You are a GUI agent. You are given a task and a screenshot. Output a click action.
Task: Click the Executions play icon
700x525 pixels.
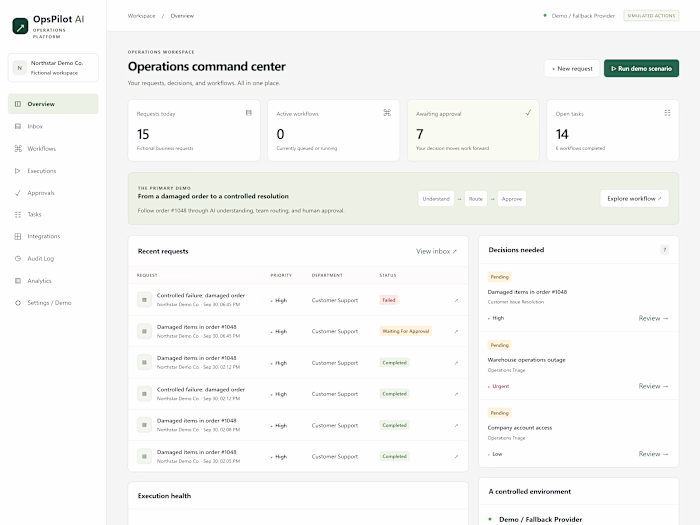[x=18, y=171]
